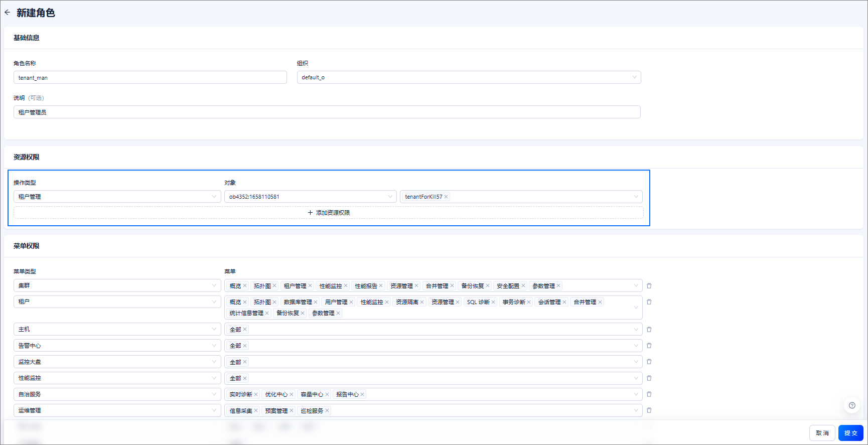Open the 租户 menu type dropdown
The width and height of the screenshot is (868, 445).
117,302
